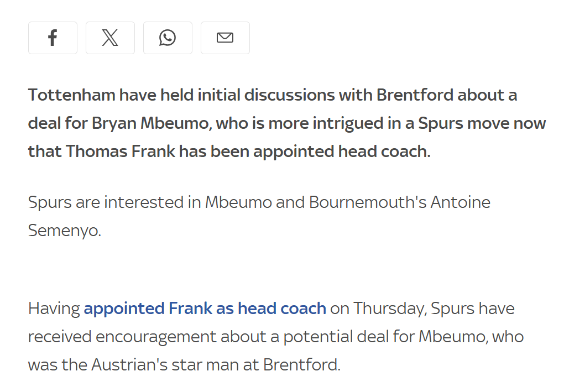Screen dimensions: 564x392
Task: Click the surname 'Semenyo'
Action: point(64,231)
